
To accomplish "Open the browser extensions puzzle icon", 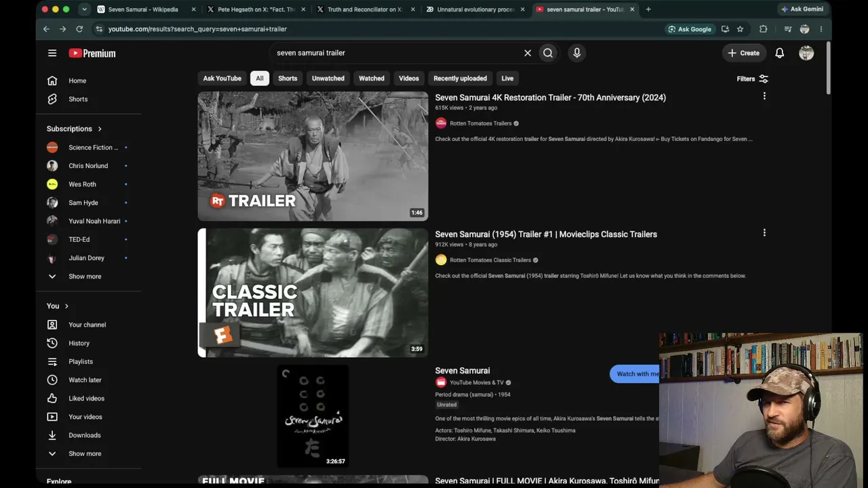I will (x=764, y=29).
